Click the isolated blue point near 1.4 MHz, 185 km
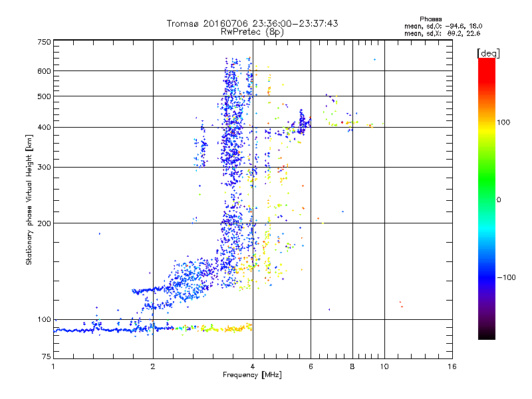The image size is (532, 399). pos(99,234)
